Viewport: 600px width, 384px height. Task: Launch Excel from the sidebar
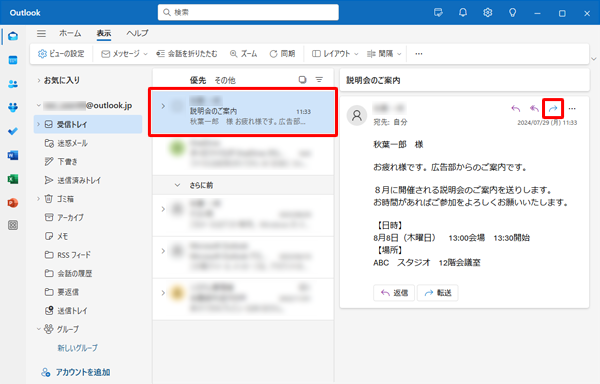click(x=13, y=179)
